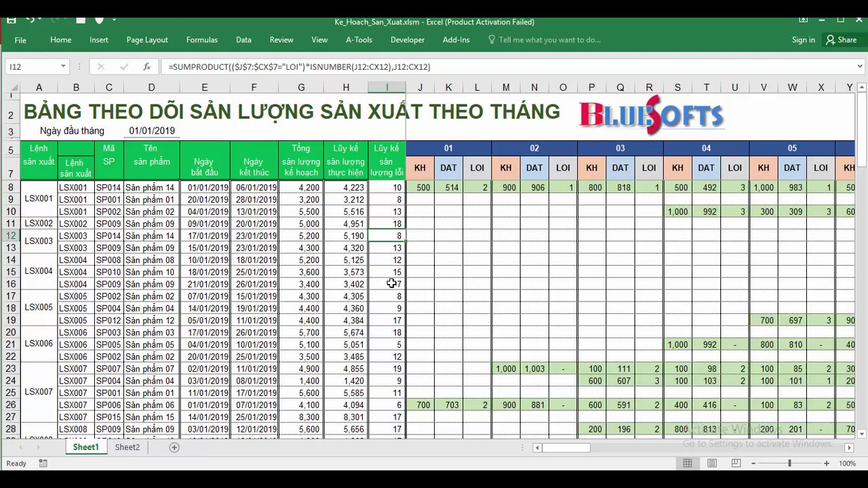Click sheet tab scroll left arrow

(x=20, y=447)
